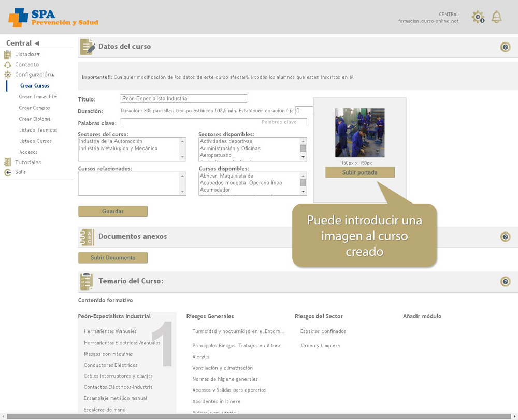Select Abricar, Maquinista de course

[226, 176]
